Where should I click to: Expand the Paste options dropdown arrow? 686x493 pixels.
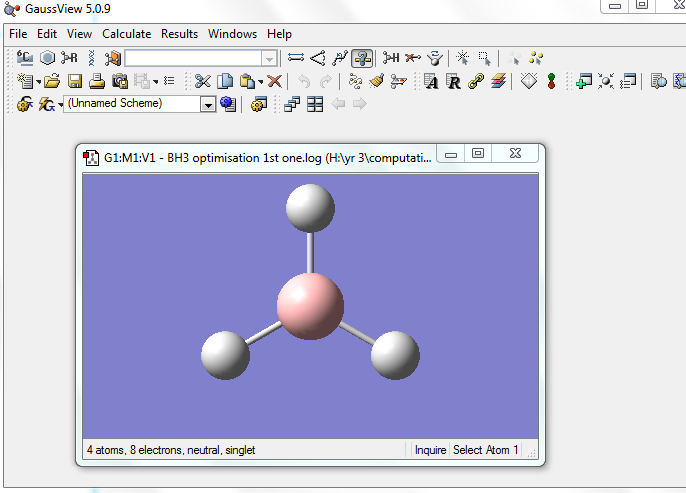coord(261,82)
